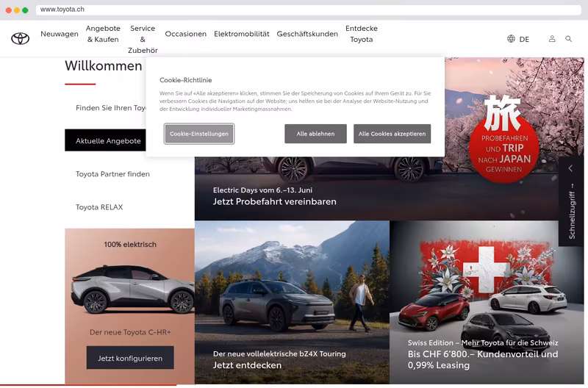Open the Service & Zubehör menu
Viewport: 588px width, 388px height.
click(143, 39)
